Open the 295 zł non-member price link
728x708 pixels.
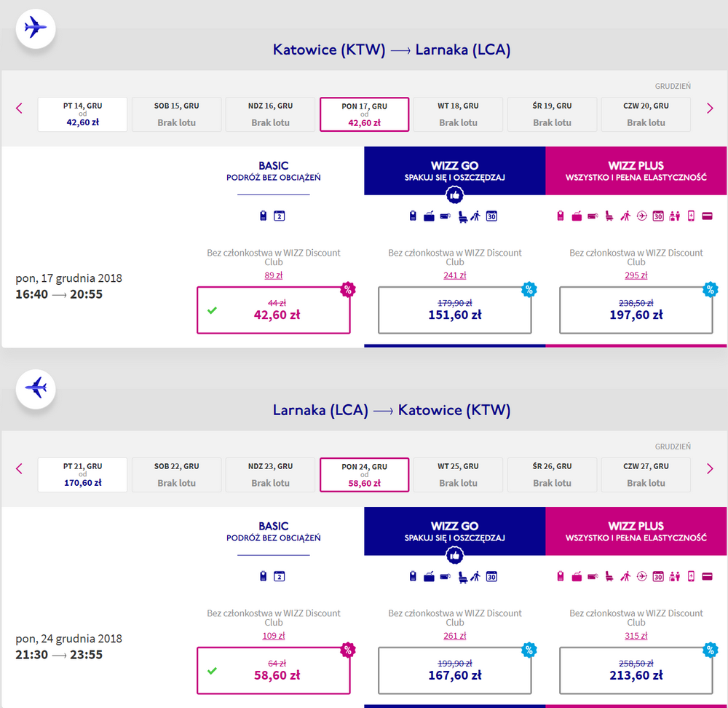click(x=636, y=275)
